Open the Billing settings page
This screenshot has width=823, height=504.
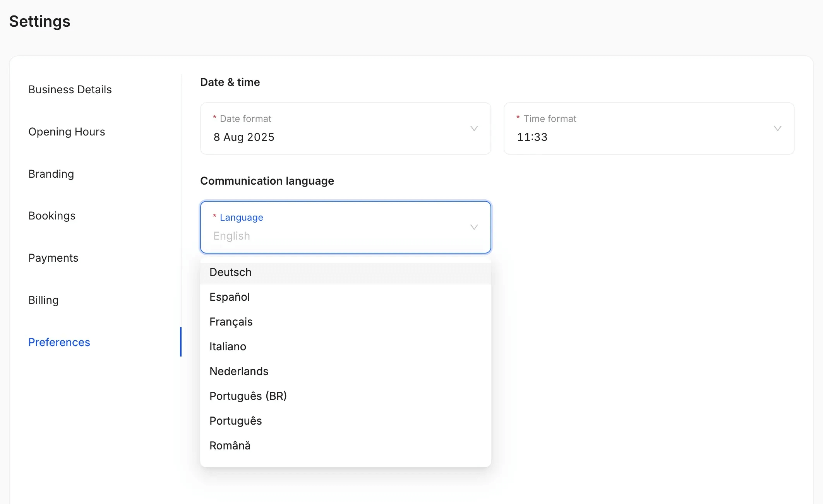click(x=43, y=300)
